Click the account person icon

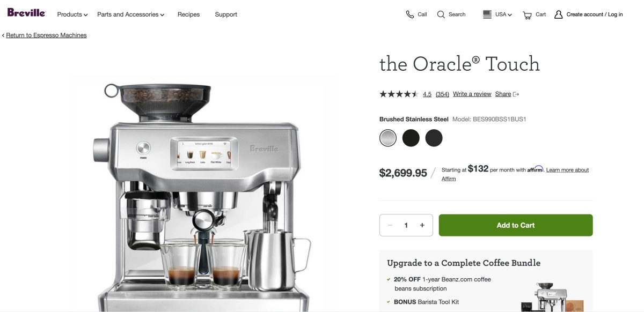pos(559,14)
